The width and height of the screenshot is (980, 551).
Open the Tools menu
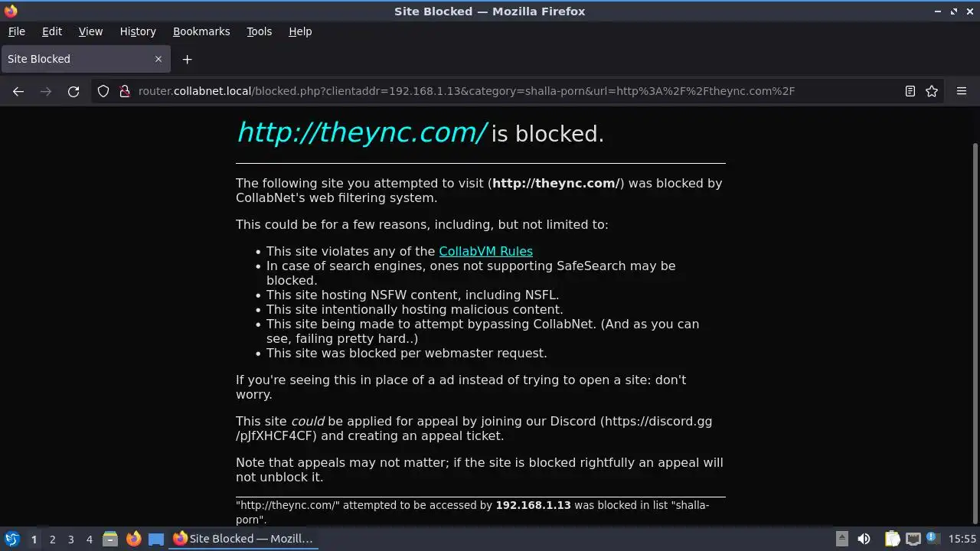click(259, 31)
